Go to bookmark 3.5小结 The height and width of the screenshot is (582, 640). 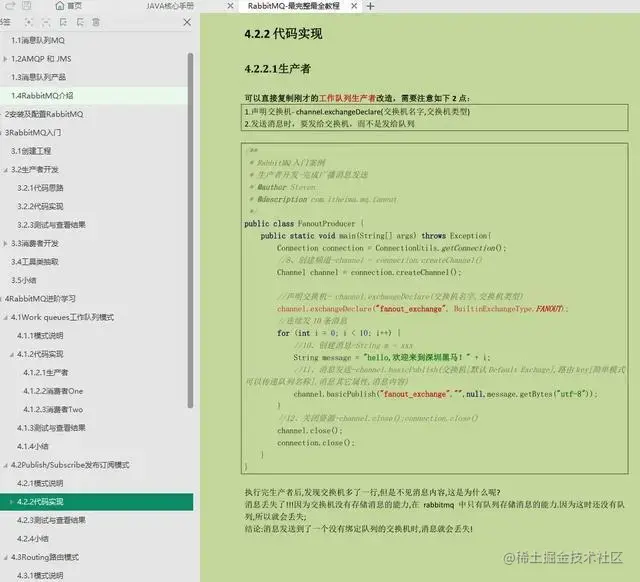click(x=24, y=280)
